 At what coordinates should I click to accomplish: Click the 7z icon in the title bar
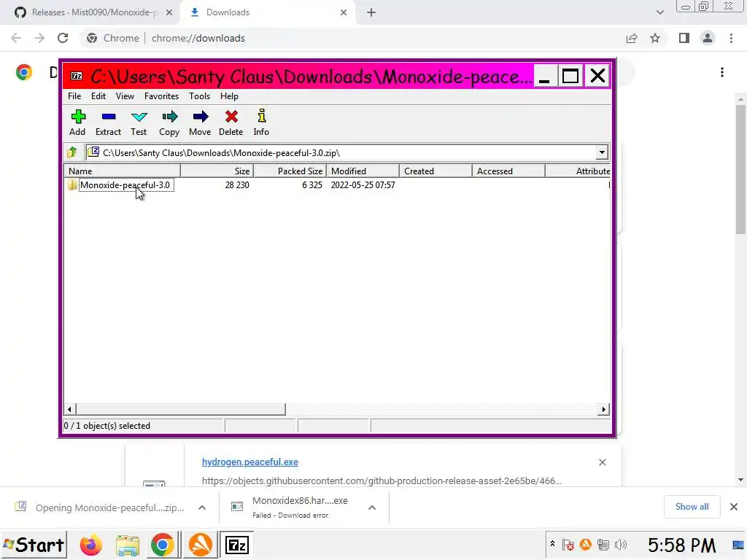coord(76,76)
